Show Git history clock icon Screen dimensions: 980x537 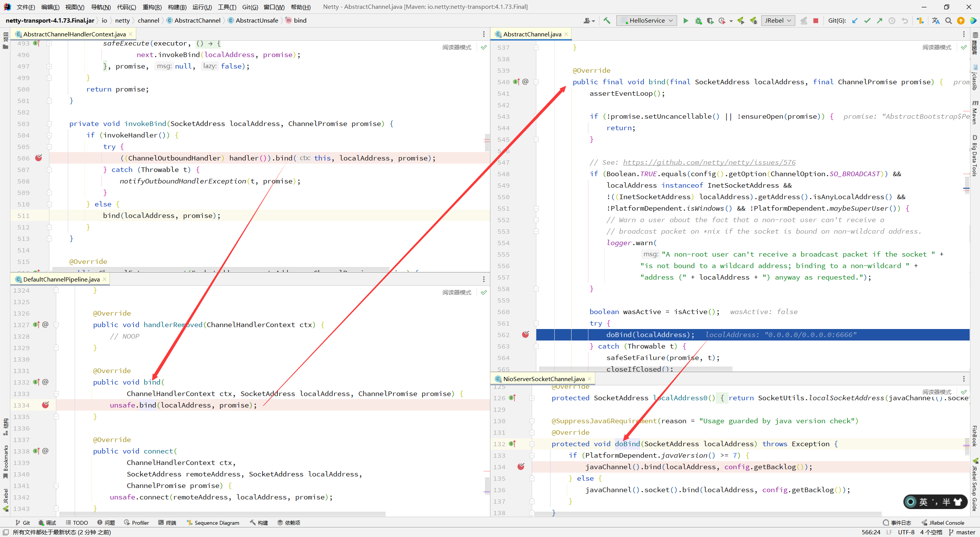[892, 21]
